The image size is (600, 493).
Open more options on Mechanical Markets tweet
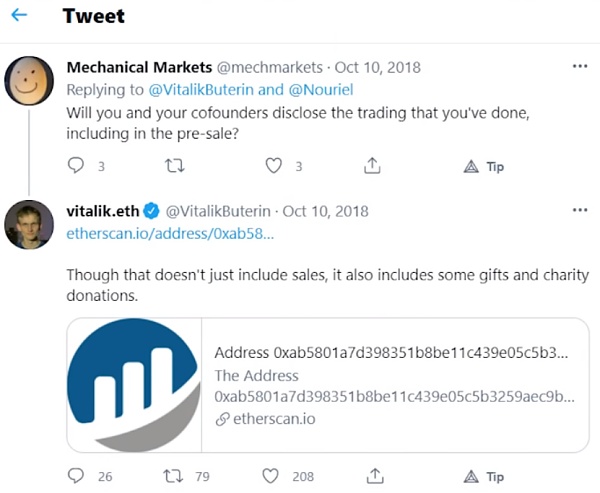(579, 67)
